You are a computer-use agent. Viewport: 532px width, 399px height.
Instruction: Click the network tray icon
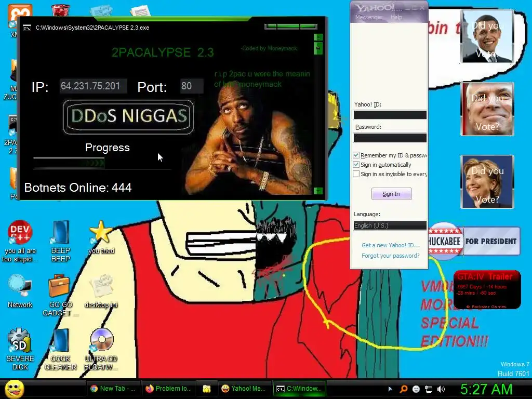tap(429, 389)
